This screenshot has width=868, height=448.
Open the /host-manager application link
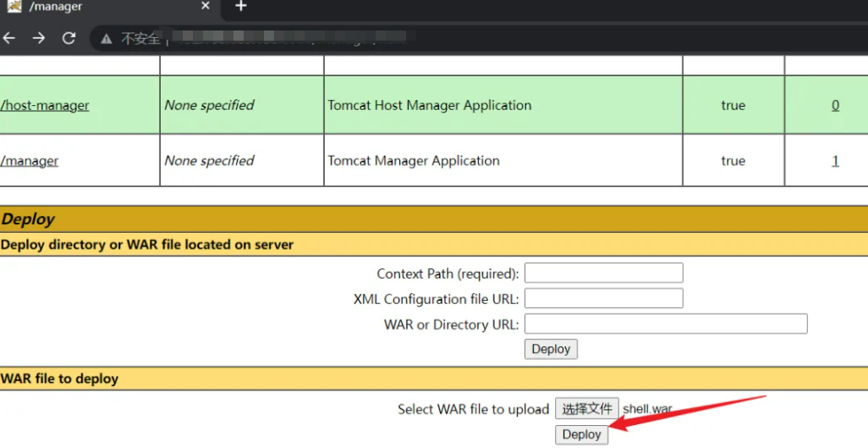[x=45, y=105]
